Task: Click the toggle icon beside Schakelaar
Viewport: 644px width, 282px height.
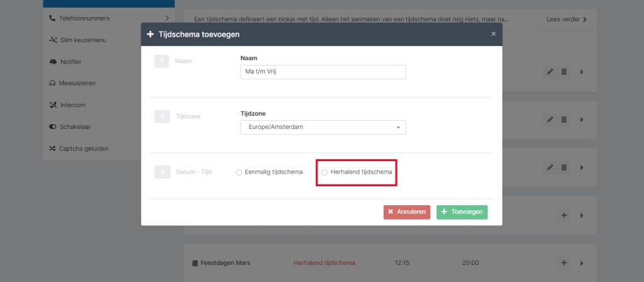Action: click(53, 127)
